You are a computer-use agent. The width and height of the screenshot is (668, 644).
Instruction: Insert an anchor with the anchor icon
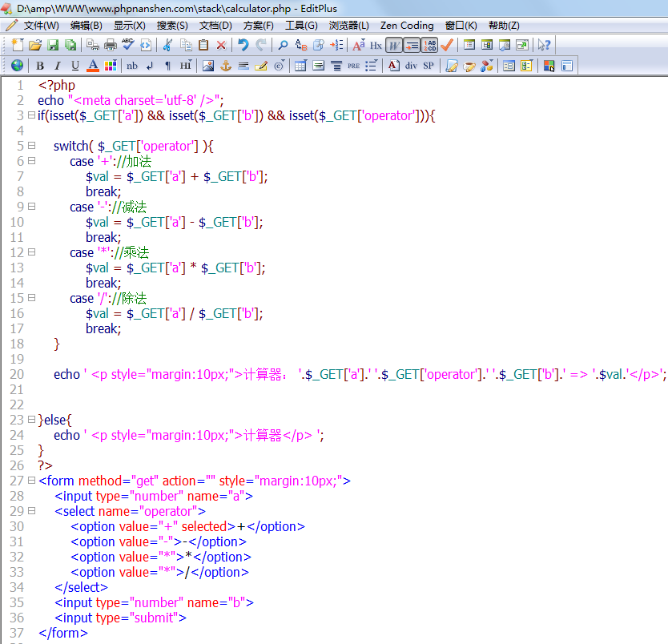click(226, 66)
